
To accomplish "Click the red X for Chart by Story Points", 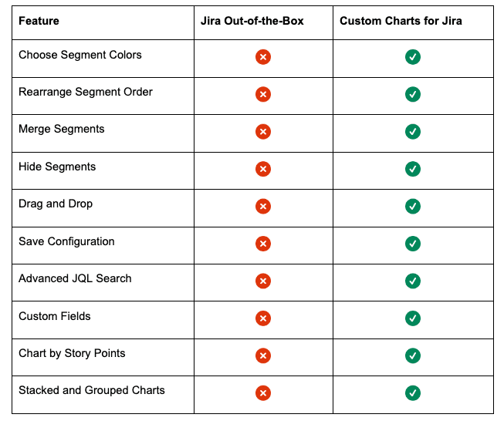I will pos(263,355).
